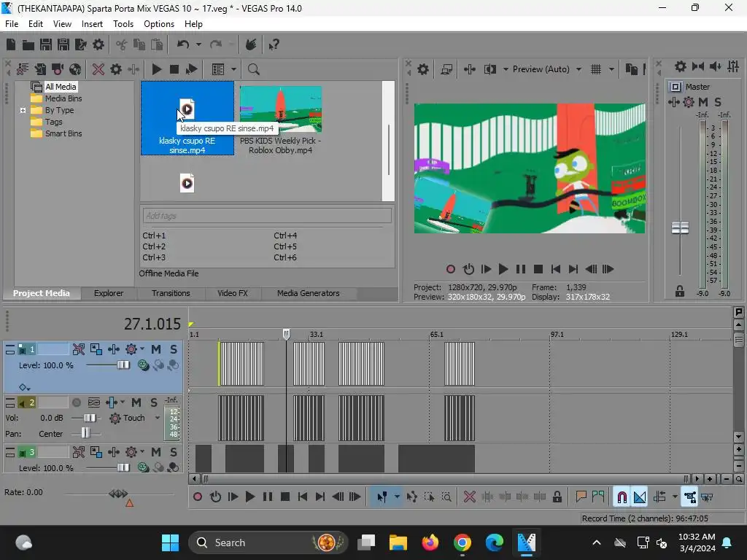
Task: Click the track 1 Level slider handle
Action: pyautogui.click(x=123, y=365)
